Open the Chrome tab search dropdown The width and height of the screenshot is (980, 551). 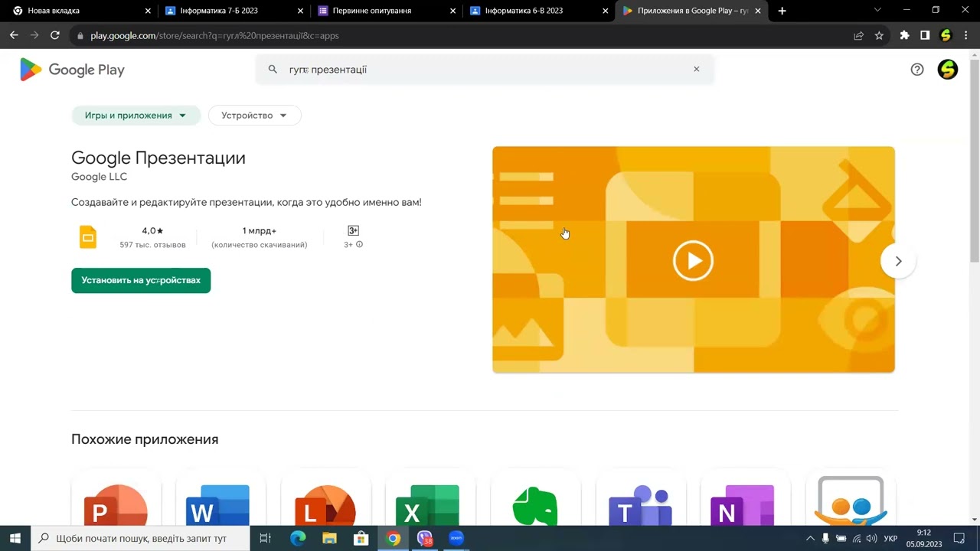[877, 11]
